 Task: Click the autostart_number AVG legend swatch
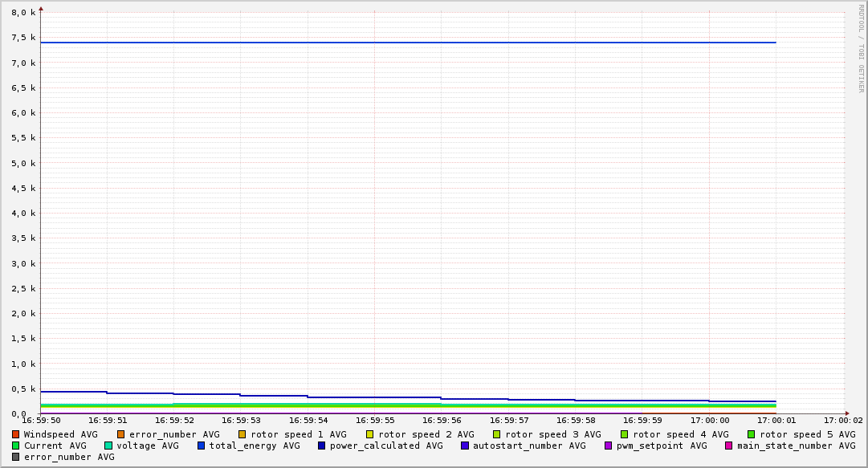coord(465,446)
